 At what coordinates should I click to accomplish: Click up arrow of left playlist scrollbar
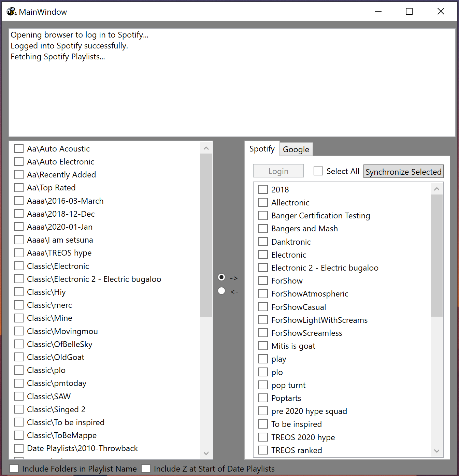coord(206,148)
